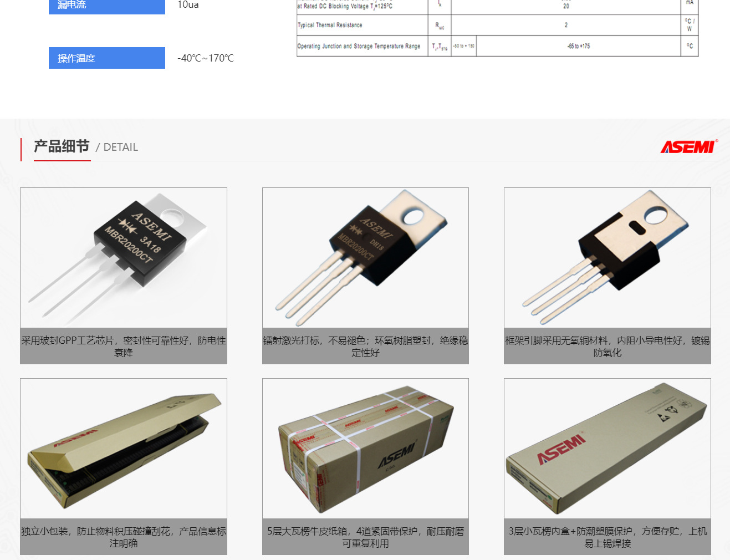Click the '-65 to +175' table value
The height and width of the screenshot is (560, 730).
coord(579,46)
